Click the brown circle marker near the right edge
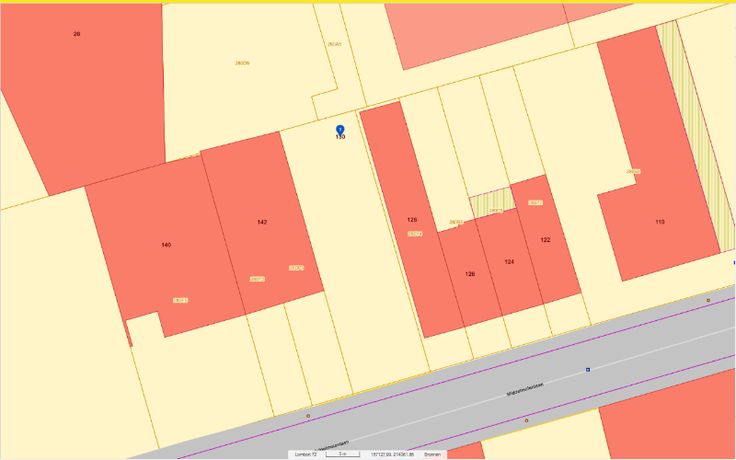The width and height of the screenshot is (736, 460). click(x=709, y=299)
